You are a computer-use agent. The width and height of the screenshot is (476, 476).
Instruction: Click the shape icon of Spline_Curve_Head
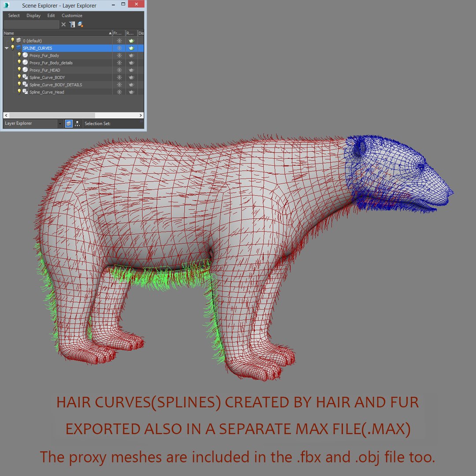pos(25,91)
